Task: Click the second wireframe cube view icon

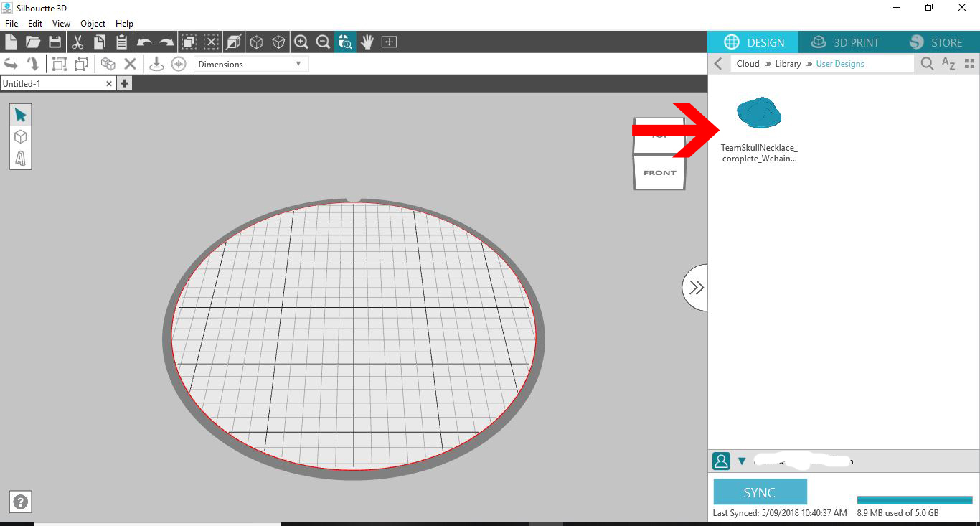Action: pyautogui.click(x=278, y=42)
